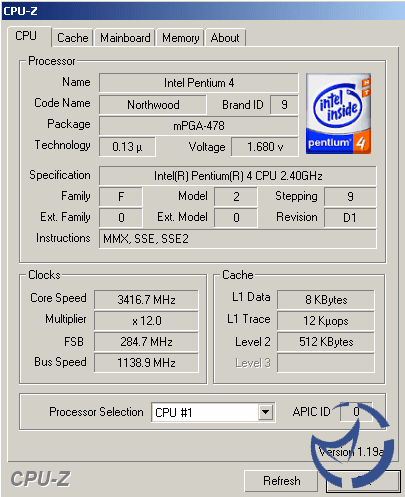This screenshot has height=497, width=405.
Task: Select the CPU #1 combo box
Action: pos(213,412)
